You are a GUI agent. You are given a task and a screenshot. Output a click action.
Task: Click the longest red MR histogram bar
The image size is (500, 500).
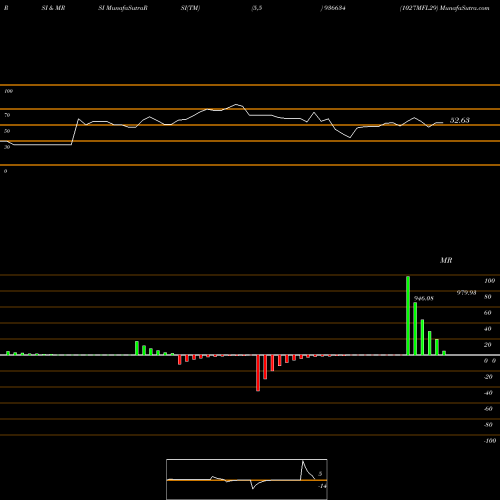click(x=258, y=373)
